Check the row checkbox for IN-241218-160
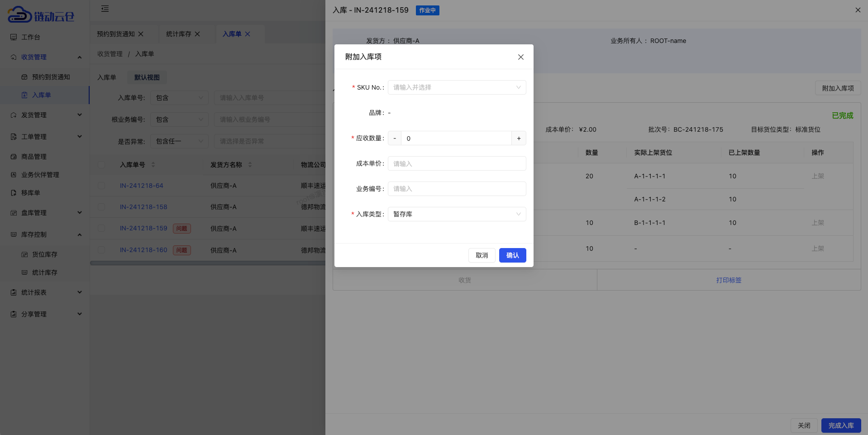This screenshot has height=435, width=868. pyautogui.click(x=101, y=250)
